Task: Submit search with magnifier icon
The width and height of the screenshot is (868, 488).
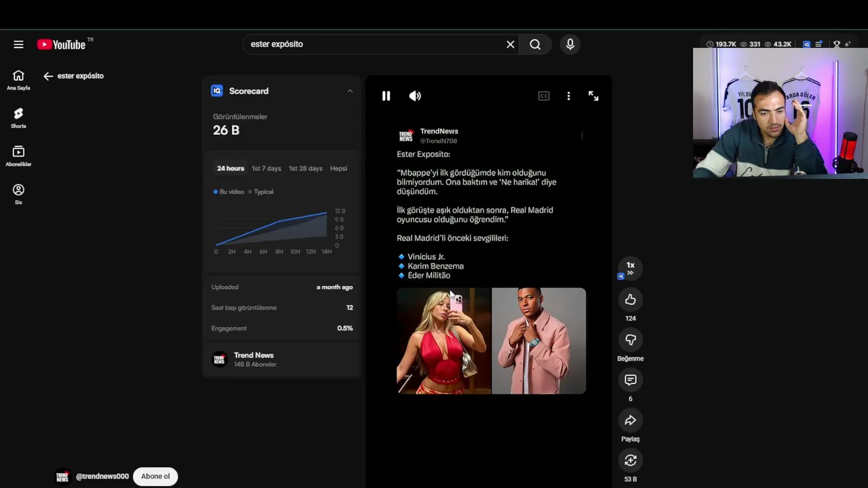Action: (535, 44)
